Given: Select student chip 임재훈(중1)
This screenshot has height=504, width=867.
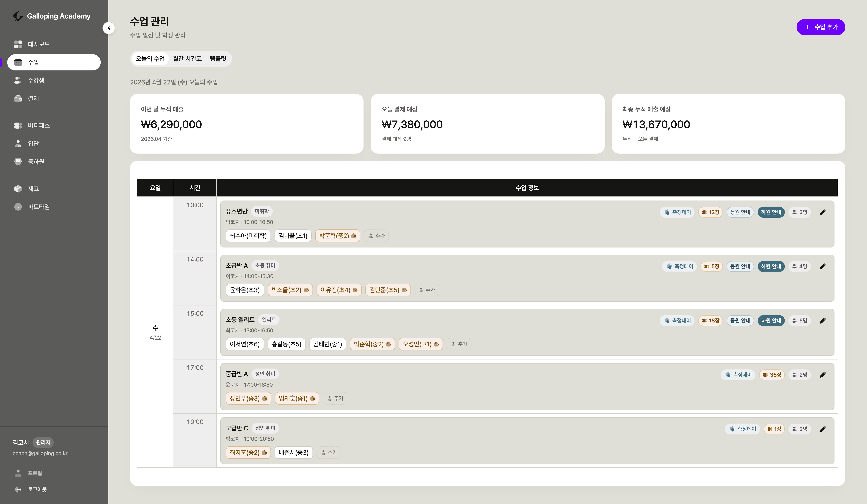Looking at the screenshot, I should pyautogui.click(x=297, y=398).
